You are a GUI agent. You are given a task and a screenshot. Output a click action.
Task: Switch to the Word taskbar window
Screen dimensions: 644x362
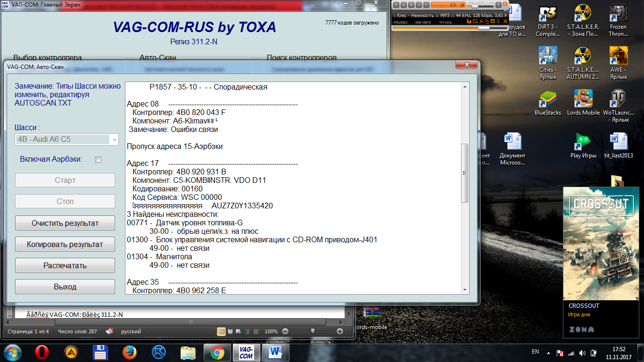275,352
